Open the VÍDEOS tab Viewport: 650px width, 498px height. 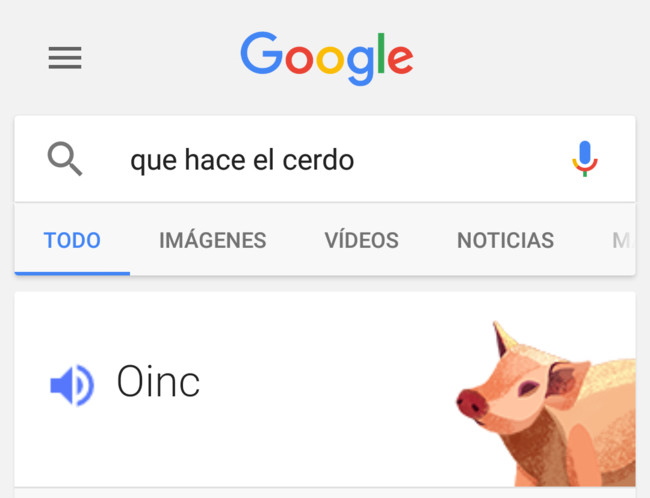[x=361, y=240]
